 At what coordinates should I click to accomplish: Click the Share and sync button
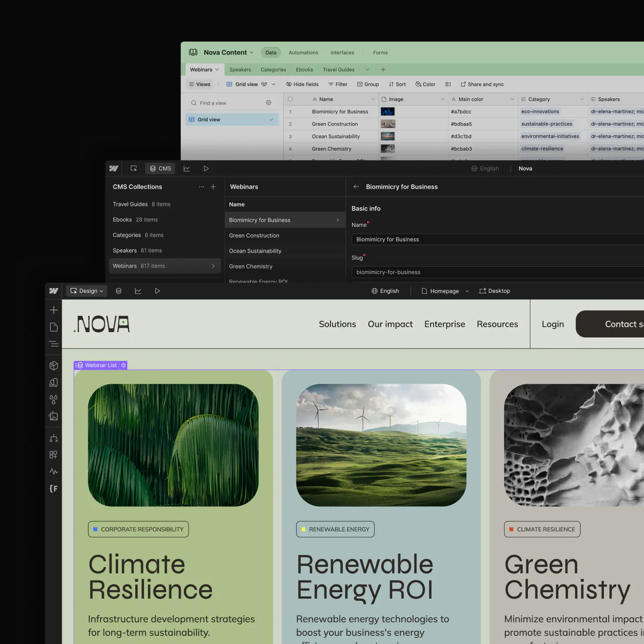coord(482,84)
